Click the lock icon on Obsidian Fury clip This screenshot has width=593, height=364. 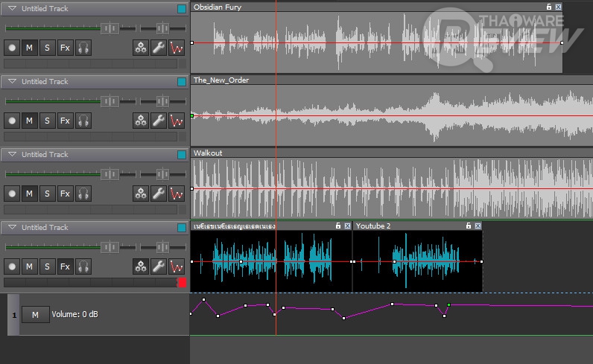pos(549,7)
